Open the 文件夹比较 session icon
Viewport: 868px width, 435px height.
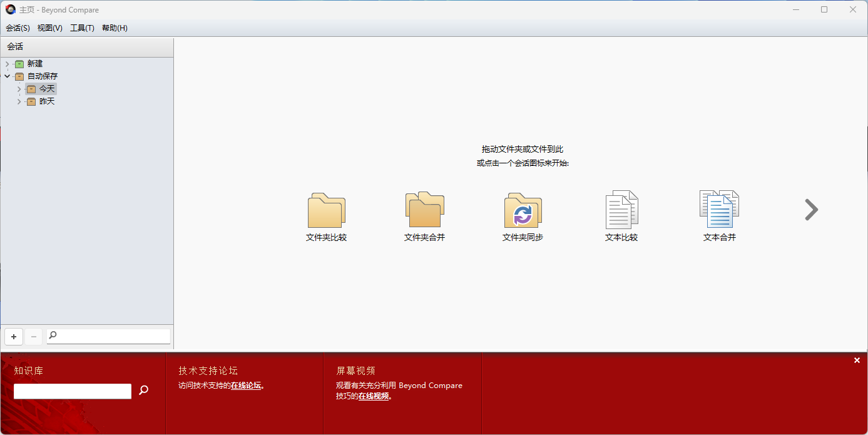click(326, 211)
